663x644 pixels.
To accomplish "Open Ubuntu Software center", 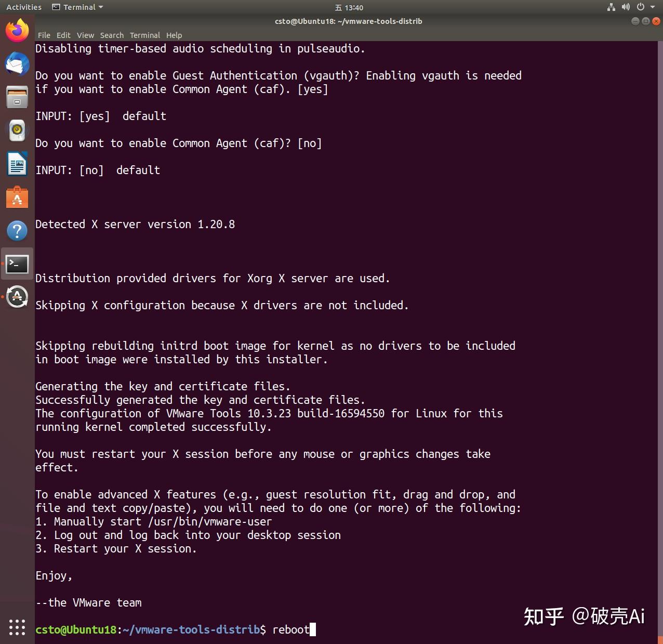I will tap(17, 197).
